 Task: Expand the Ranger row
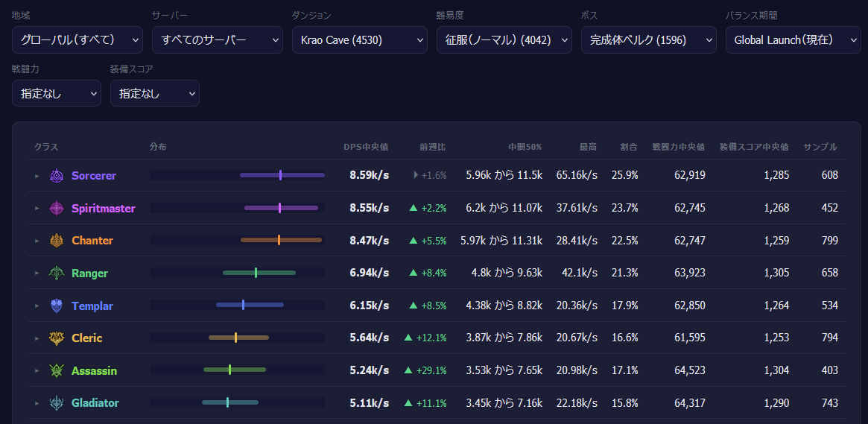[x=37, y=273]
